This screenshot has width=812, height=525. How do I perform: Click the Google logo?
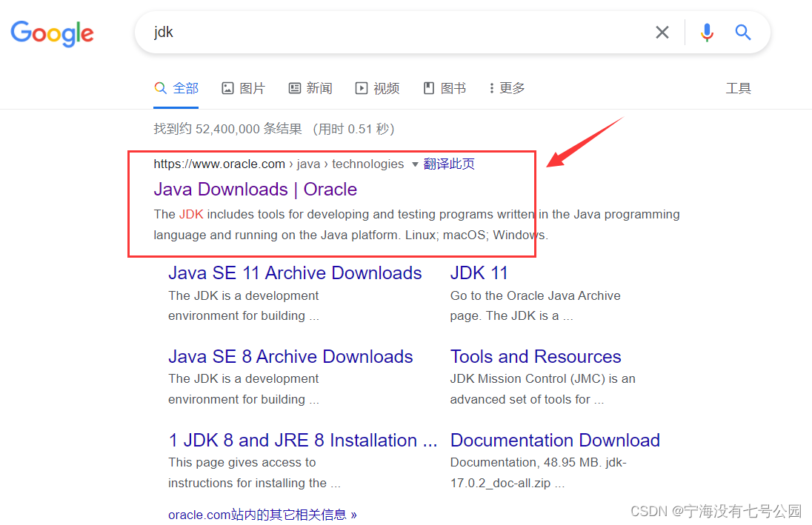[x=52, y=33]
